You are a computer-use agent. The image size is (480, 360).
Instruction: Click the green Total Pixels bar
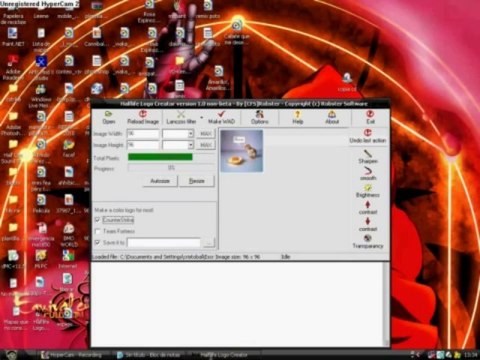pyautogui.click(x=160, y=157)
